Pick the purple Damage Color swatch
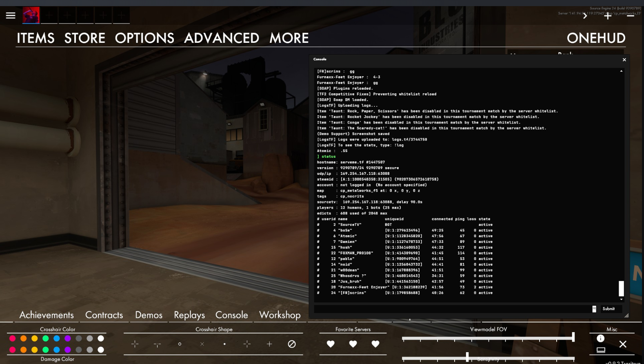 [x=68, y=350]
